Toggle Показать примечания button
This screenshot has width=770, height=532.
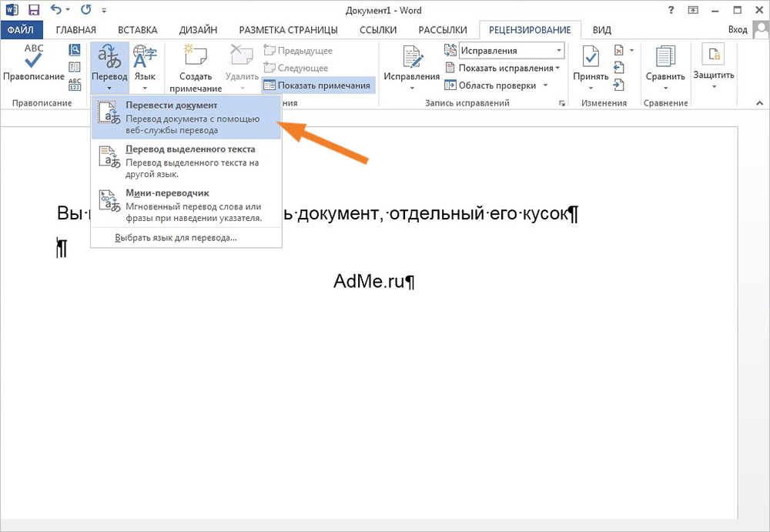[317, 85]
